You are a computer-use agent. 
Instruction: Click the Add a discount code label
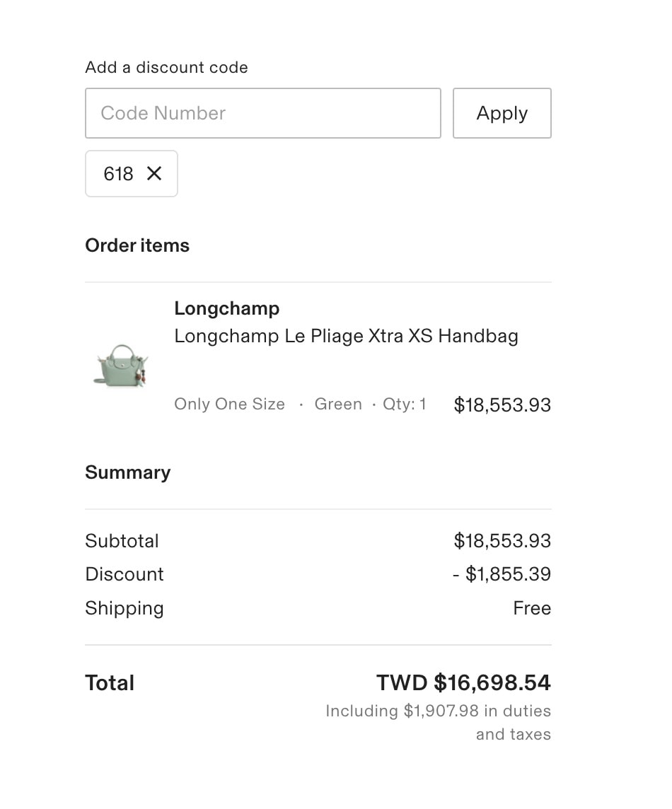166,67
